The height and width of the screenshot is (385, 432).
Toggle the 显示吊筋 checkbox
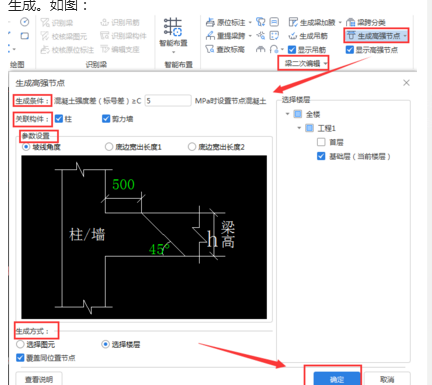point(292,50)
